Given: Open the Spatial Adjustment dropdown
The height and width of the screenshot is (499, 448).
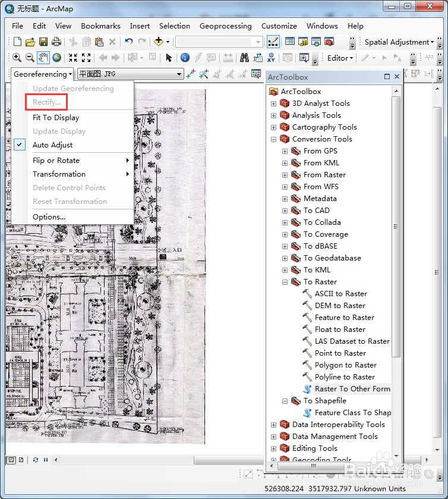Looking at the screenshot, I should [399, 42].
